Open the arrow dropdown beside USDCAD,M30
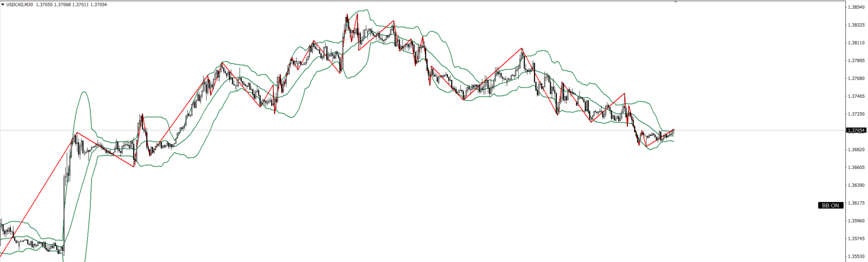This screenshot has width=868, height=262. pyautogui.click(x=3, y=5)
